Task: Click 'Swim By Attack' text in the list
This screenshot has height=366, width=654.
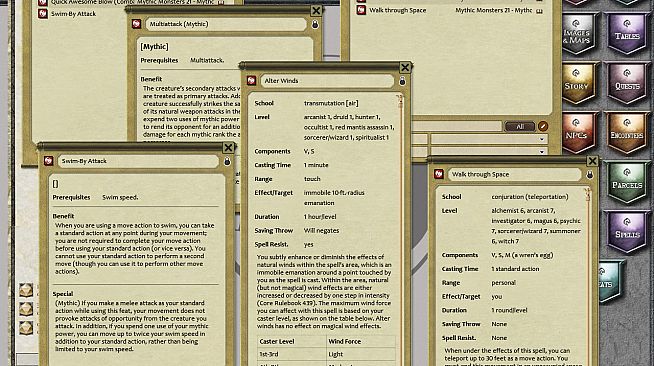Action: [73, 14]
